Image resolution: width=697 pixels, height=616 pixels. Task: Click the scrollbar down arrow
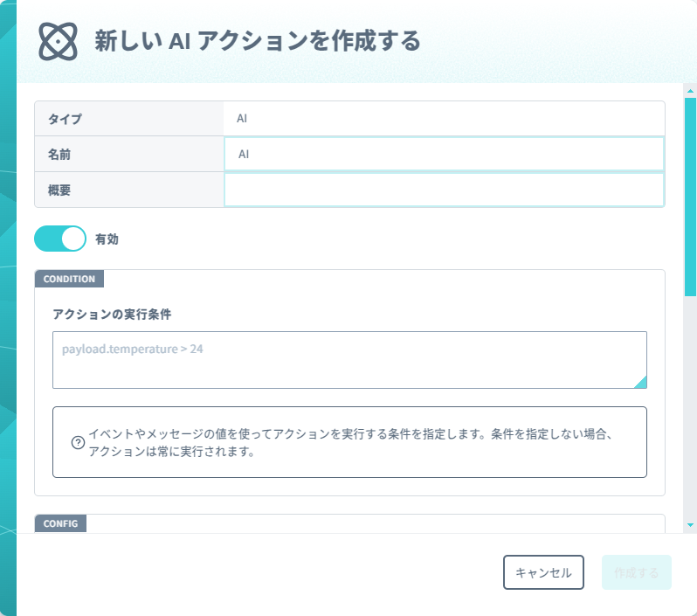[x=690, y=525]
